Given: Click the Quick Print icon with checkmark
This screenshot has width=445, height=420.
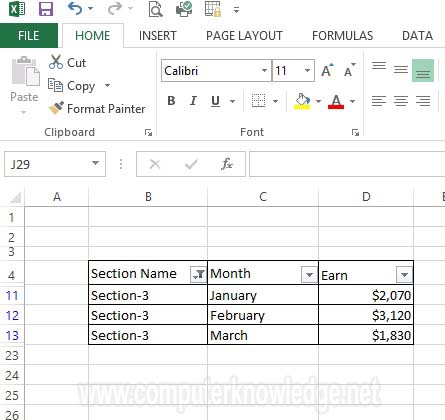Looking at the screenshot, I should click(184, 9).
